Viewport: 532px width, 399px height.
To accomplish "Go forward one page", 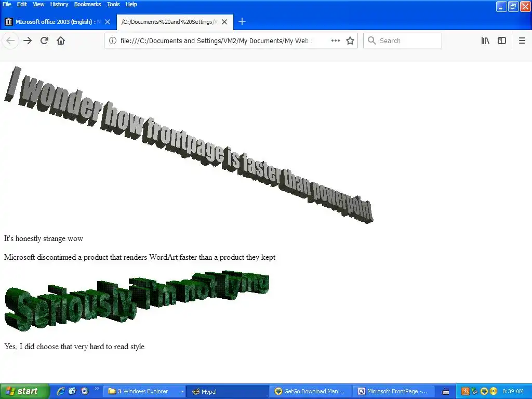I will coord(28,41).
